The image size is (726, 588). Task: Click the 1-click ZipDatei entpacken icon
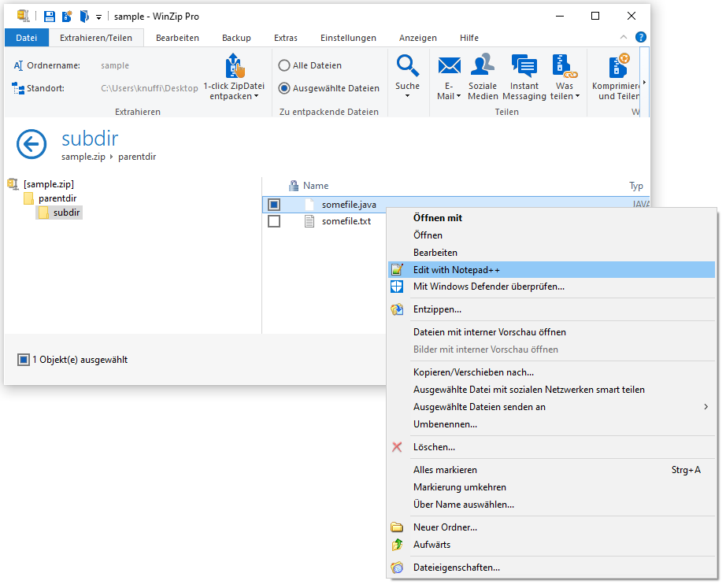pos(235,66)
